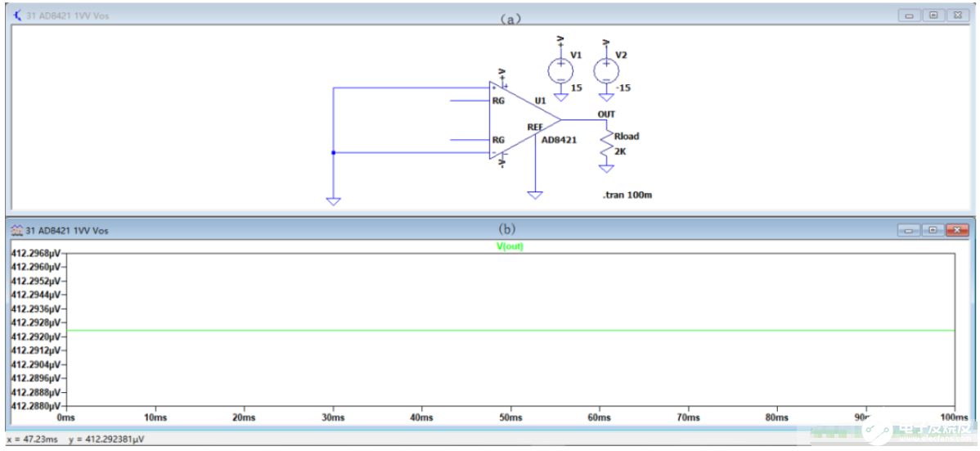Select voltage source V1 symbol
The image size is (980, 451).
click(560, 70)
